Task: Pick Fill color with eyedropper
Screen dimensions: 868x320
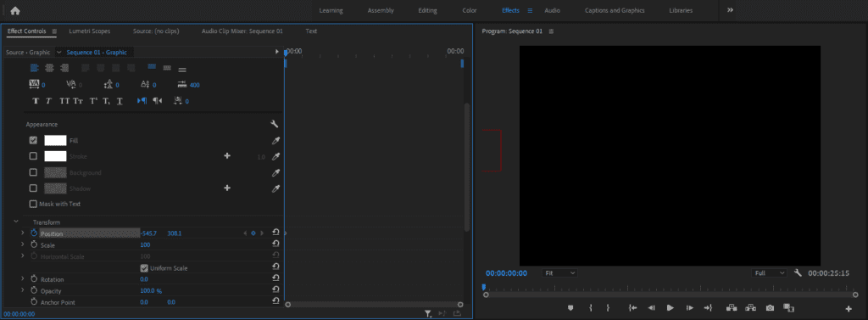Action: tap(275, 141)
